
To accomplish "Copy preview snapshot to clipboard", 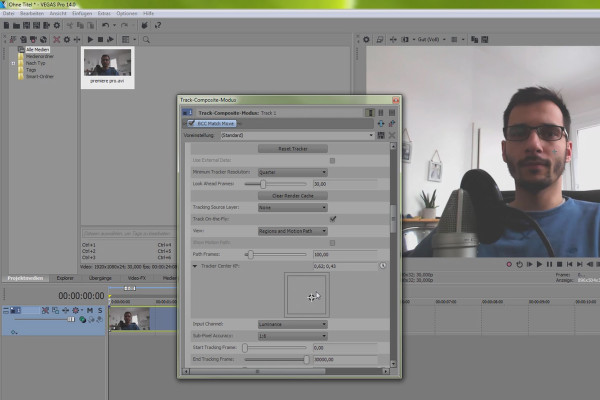I will click(474, 39).
